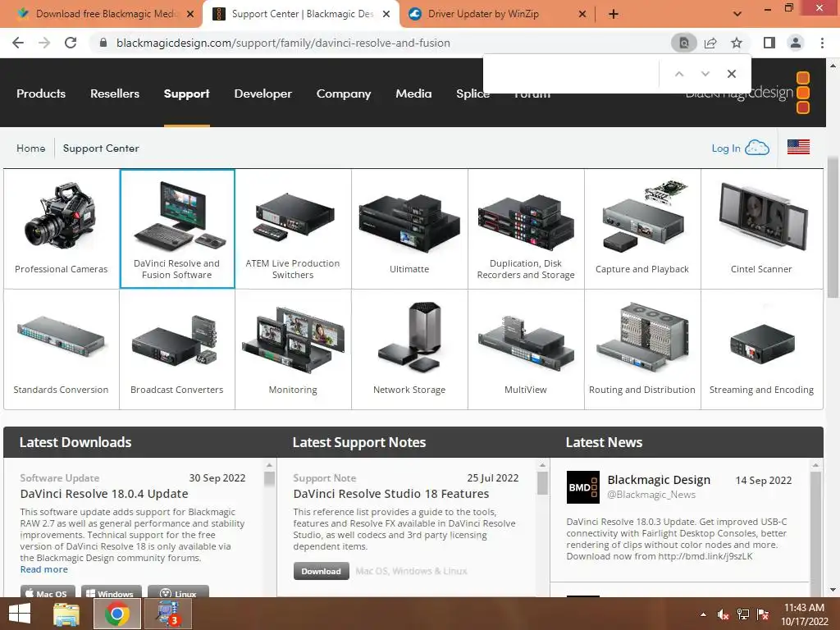840x630 pixels.
Task: Open DaVinci Resolve 18.0.4 Update title
Action: point(104,493)
